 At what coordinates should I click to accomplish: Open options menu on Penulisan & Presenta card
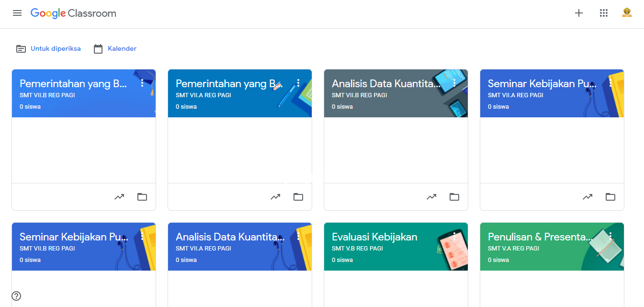click(610, 236)
